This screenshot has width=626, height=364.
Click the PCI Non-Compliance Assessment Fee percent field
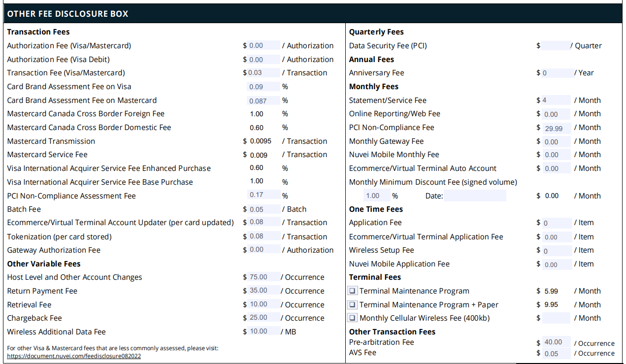tap(264, 195)
